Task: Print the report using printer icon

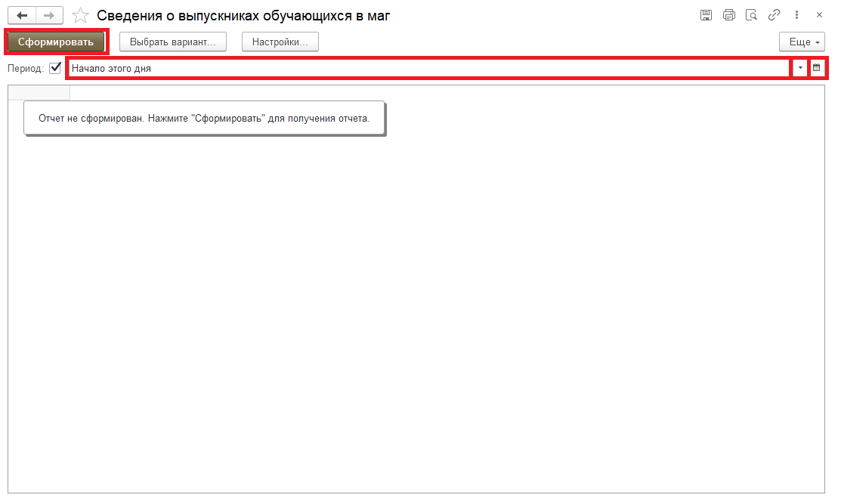Action: click(x=728, y=15)
